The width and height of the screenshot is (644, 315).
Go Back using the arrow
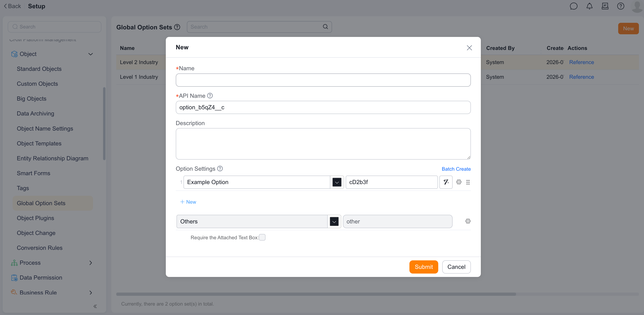pos(12,6)
